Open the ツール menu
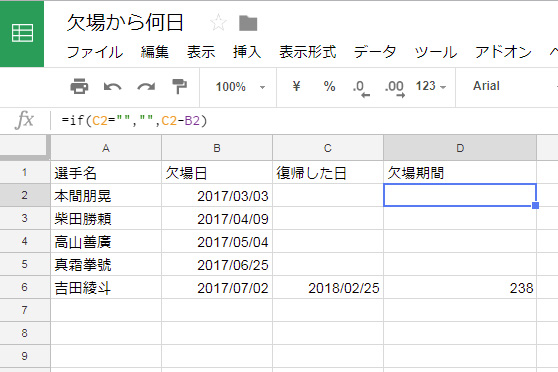Viewport: 558px width, 372px height. click(x=436, y=52)
